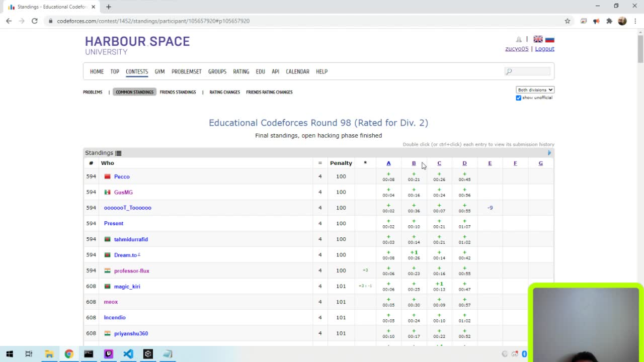Screen dimensions: 644x362
Task: Open the GYM menu item
Action: (159, 71)
